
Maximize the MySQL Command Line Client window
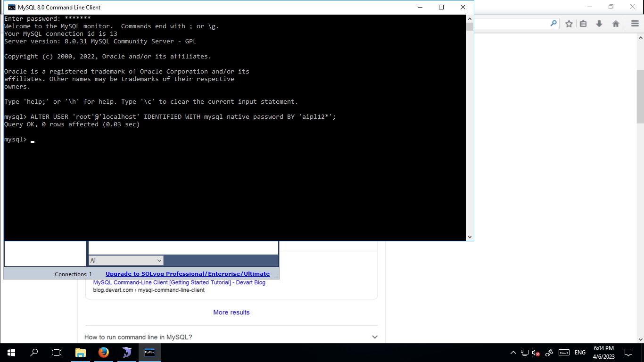click(441, 7)
